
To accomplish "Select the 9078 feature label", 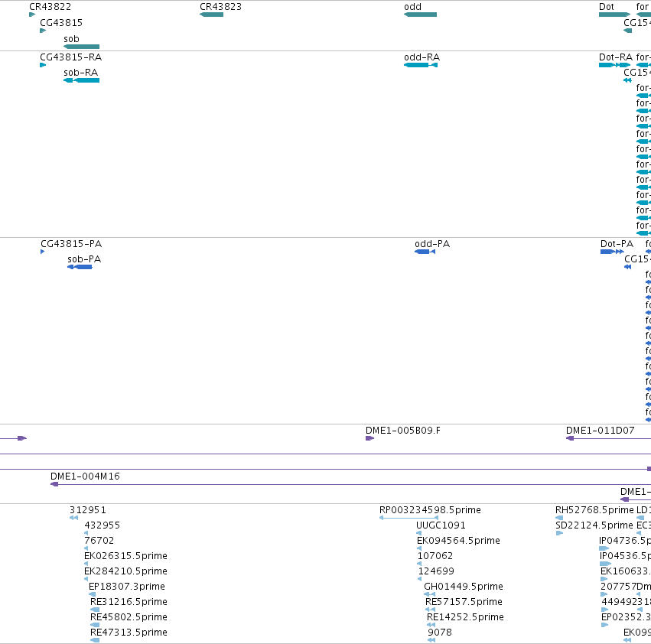I will pos(440,633).
